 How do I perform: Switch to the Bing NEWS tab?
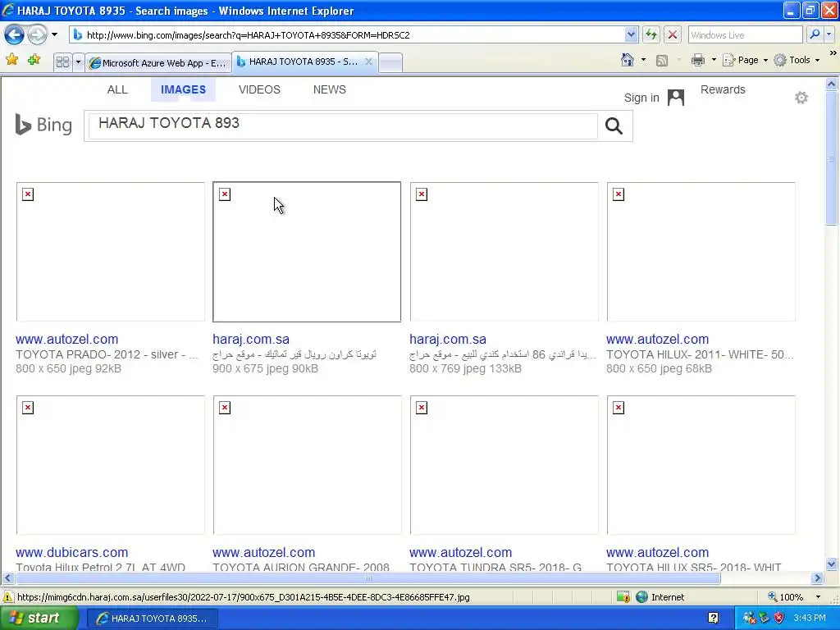pos(330,89)
